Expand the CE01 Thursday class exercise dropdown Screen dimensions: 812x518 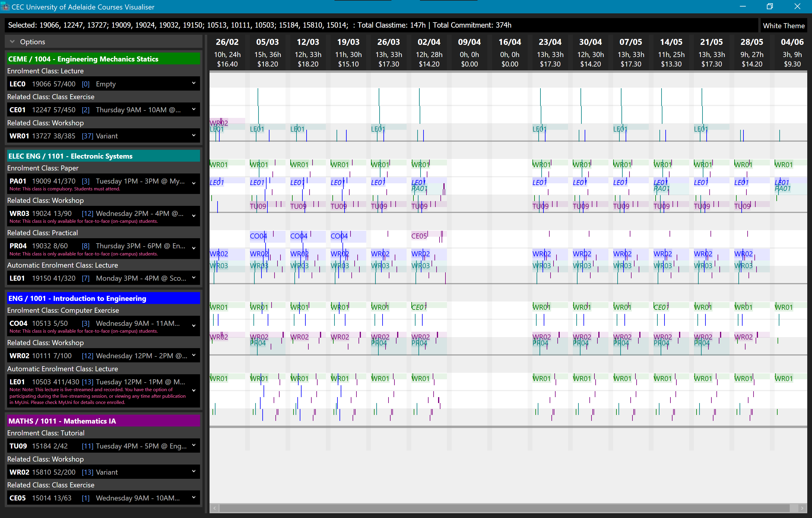tap(193, 109)
